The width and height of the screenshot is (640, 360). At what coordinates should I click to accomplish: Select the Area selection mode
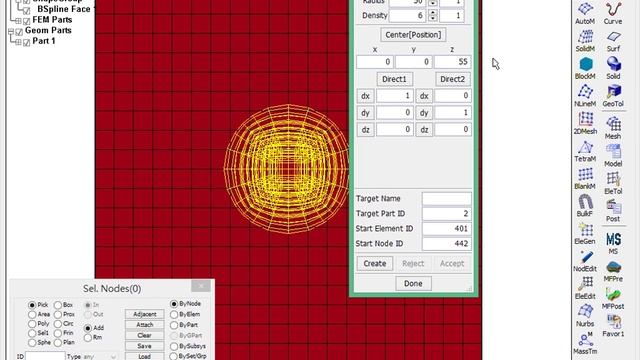click(x=32, y=314)
